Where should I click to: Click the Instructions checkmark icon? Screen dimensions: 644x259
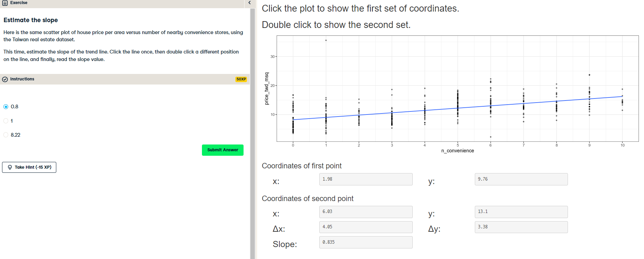[5, 79]
